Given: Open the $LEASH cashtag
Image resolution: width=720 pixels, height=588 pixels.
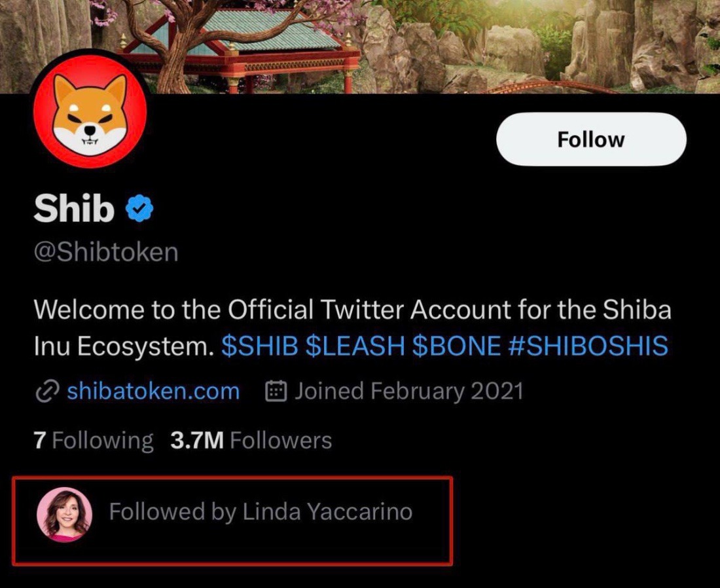Looking at the screenshot, I should (x=355, y=346).
